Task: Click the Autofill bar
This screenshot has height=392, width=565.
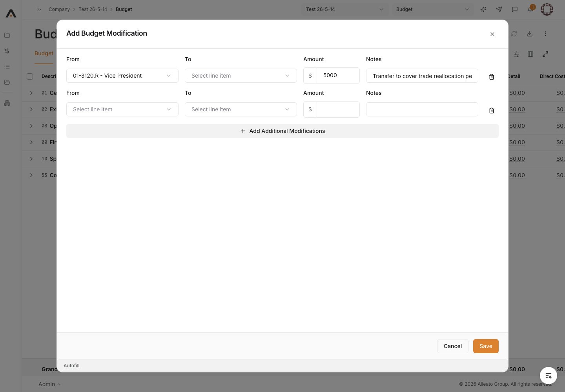Action: tap(282, 366)
